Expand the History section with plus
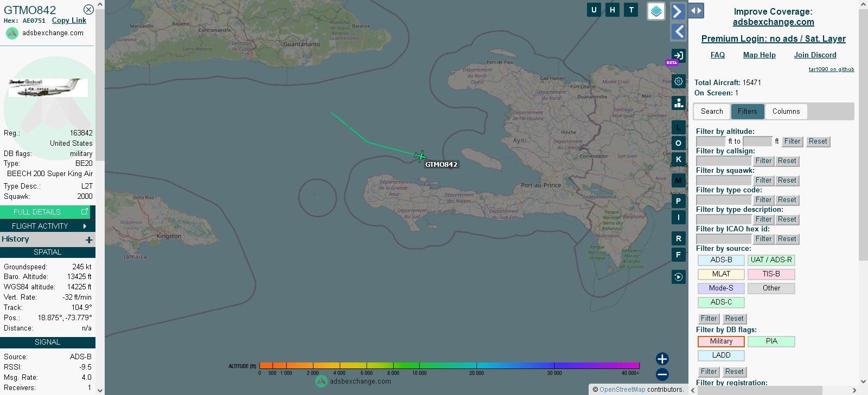The height and width of the screenshot is (395, 868). (89, 239)
